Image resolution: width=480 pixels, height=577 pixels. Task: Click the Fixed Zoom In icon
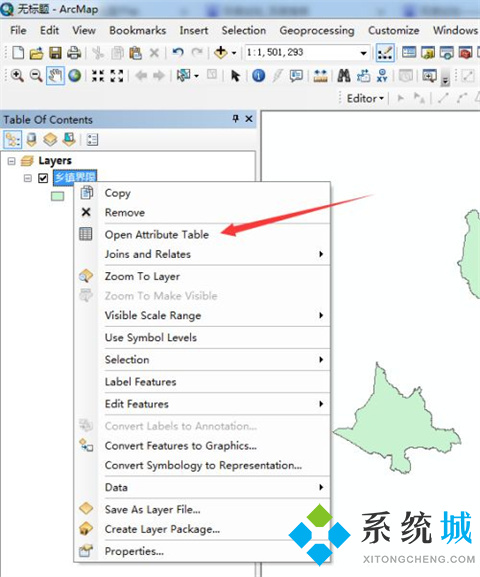(x=98, y=76)
